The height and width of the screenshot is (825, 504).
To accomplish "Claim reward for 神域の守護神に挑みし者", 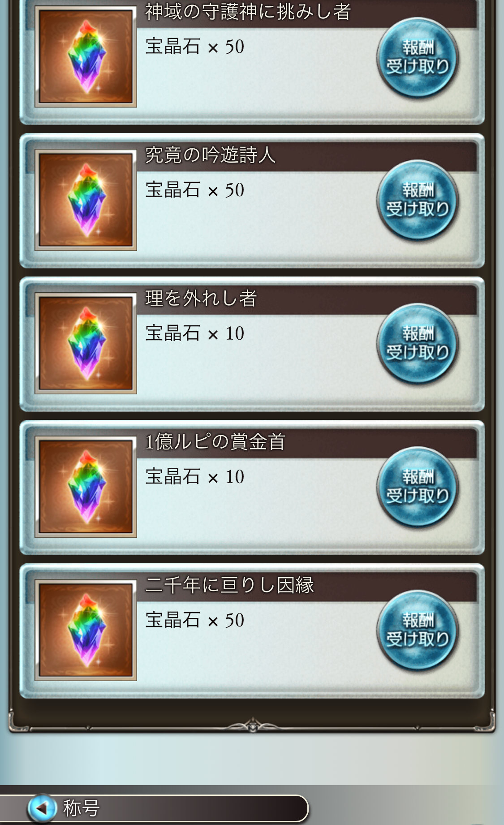I will click(418, 57).
